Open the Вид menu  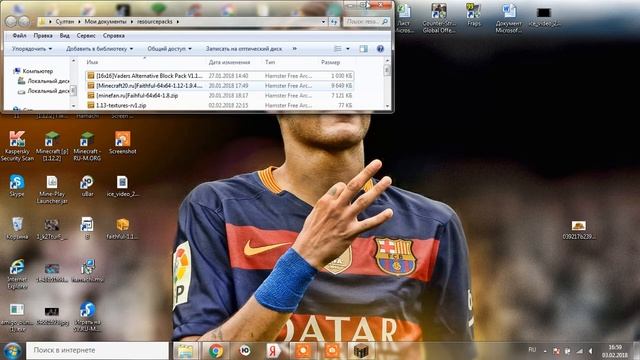(x=64, y=36)
